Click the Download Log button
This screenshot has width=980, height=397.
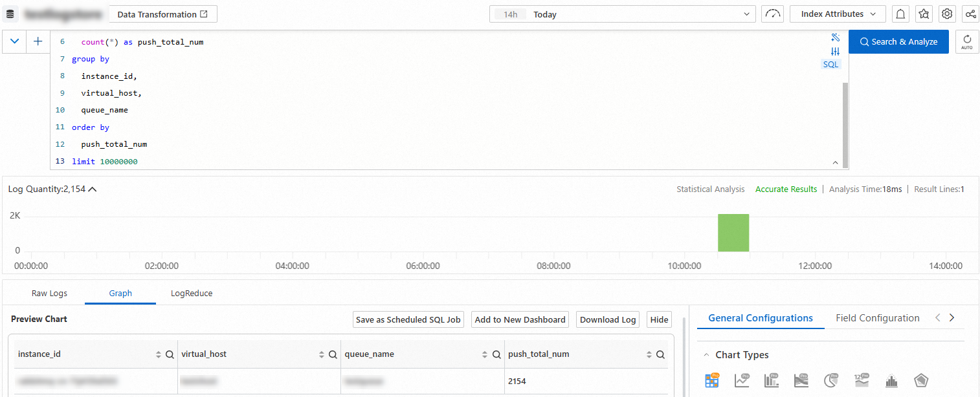[x=608, y=319]
